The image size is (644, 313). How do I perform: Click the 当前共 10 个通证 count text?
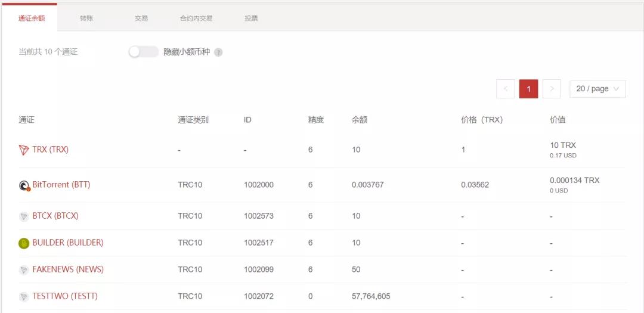(x=48, y=52)
